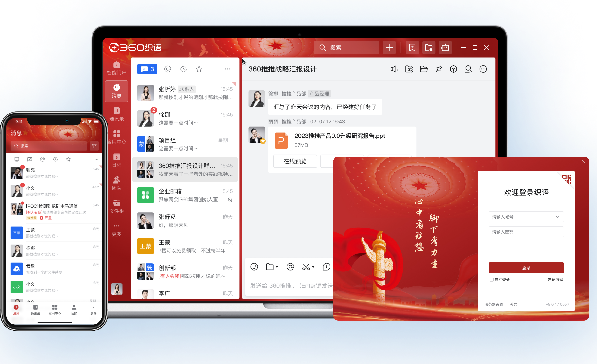597x364 pixels.
Task: Tap filter funnel icon on phone
Action: [x=94, y=146]
